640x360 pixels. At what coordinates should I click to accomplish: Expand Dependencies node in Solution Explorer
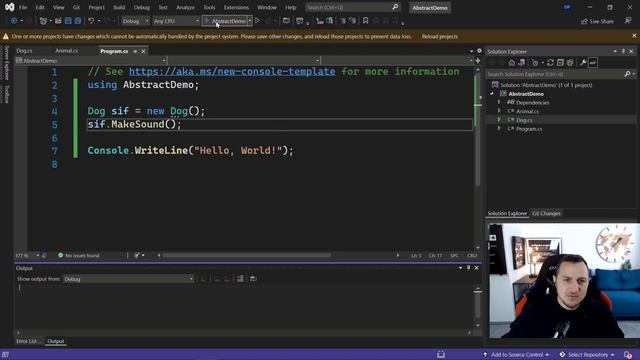point(499,102)
